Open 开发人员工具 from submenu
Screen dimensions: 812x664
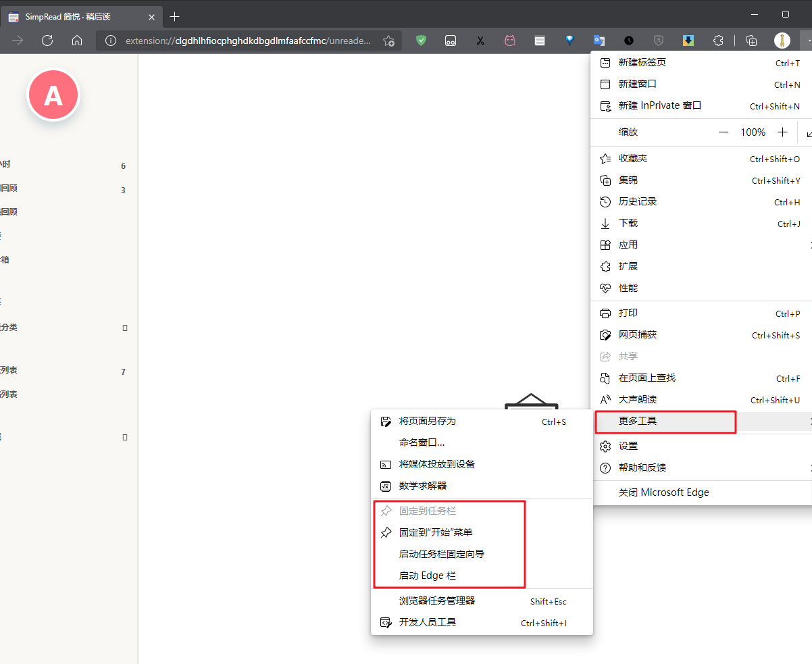pos(482,623)
